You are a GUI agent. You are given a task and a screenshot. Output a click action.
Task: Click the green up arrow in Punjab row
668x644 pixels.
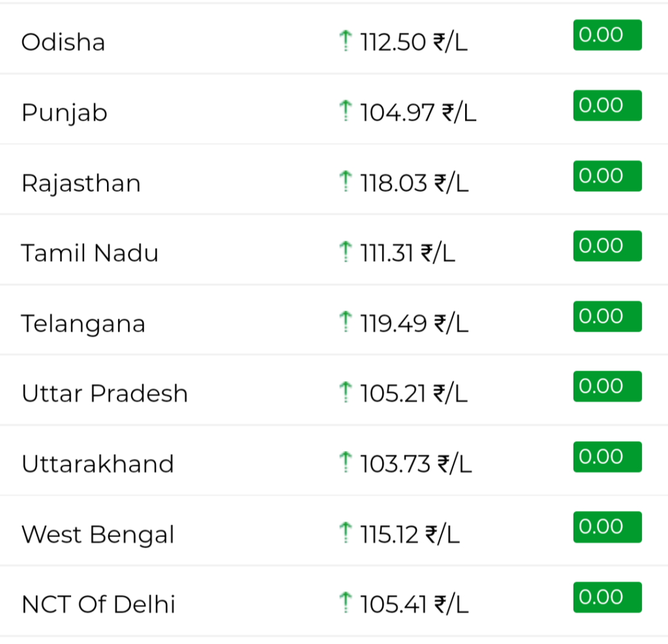(346, 111)
